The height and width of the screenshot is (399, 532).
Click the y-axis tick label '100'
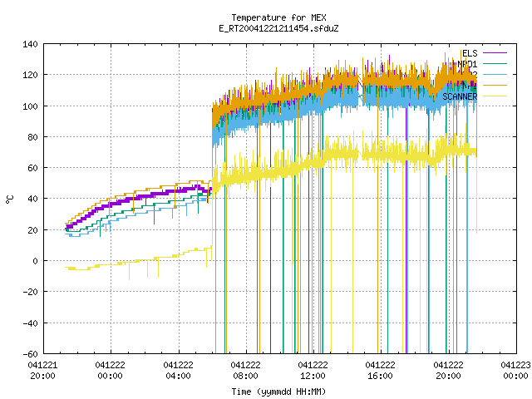coord(30,106)
